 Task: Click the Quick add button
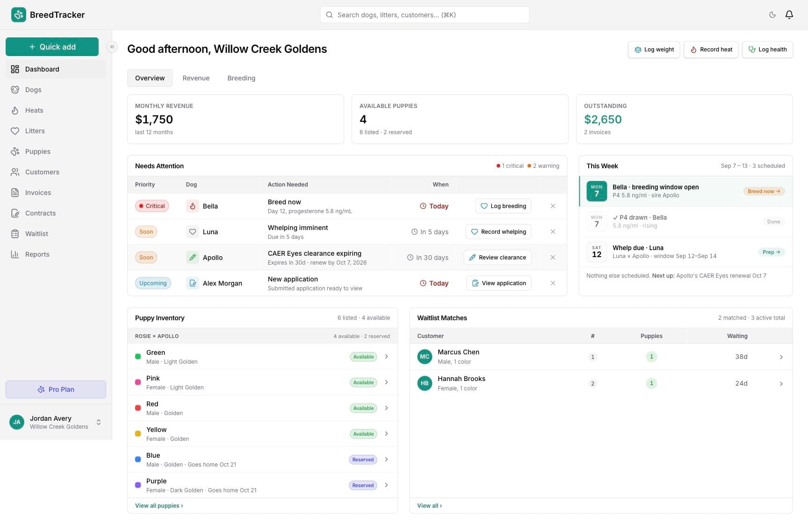52,47
